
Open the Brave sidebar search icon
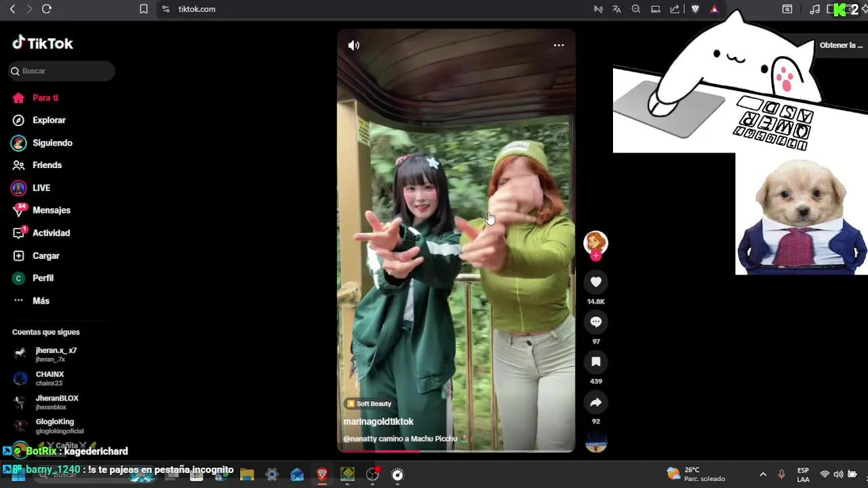pos(787,9)
